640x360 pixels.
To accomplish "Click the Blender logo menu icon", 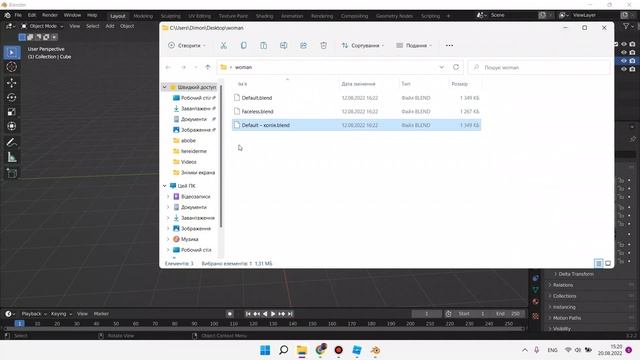I will (7, 15).
